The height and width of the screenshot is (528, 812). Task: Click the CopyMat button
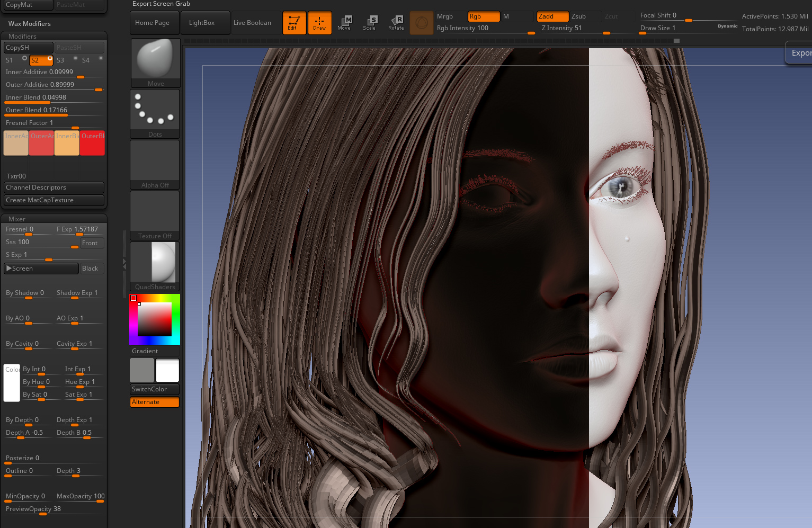[x=28, y=5]
